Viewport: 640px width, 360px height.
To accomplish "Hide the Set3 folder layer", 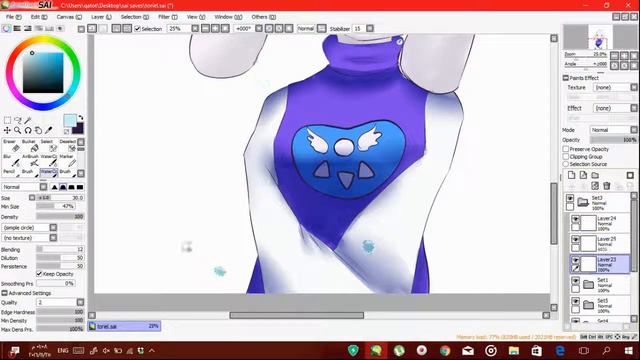I will (x=570, y=198).
